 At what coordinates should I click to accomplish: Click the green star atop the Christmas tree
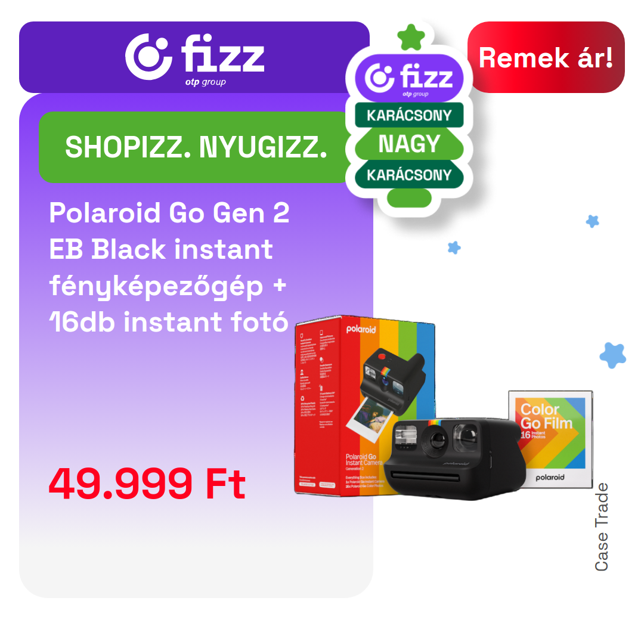click(411, 38)
